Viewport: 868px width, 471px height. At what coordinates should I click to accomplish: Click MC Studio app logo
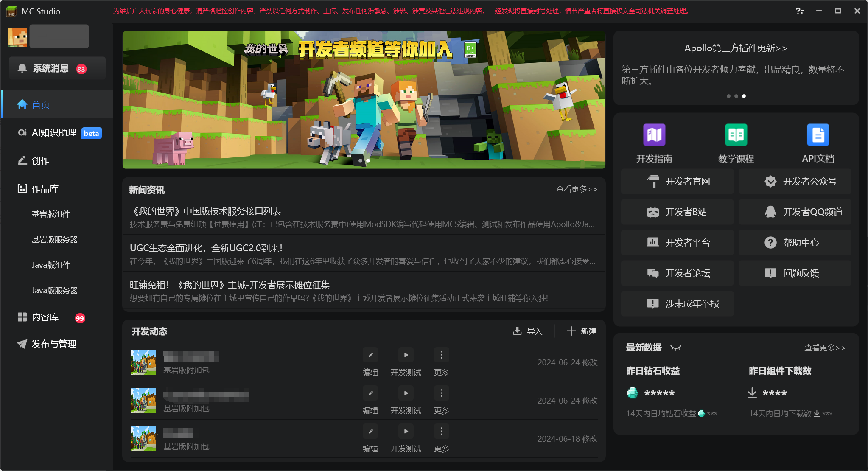[11, 11]
